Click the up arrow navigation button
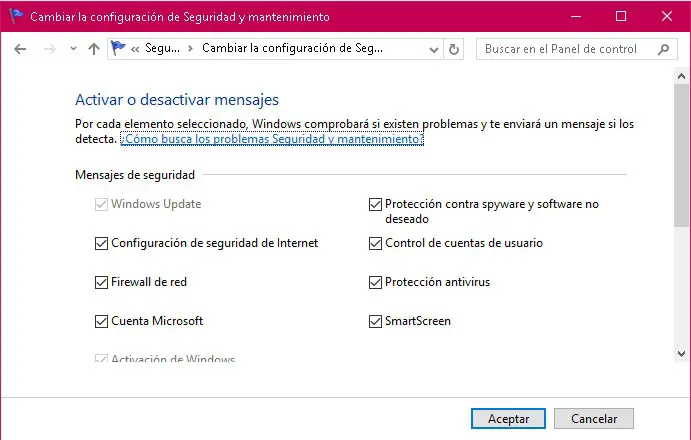The width and height of the screenshot is (691, 440). point(94,49)
